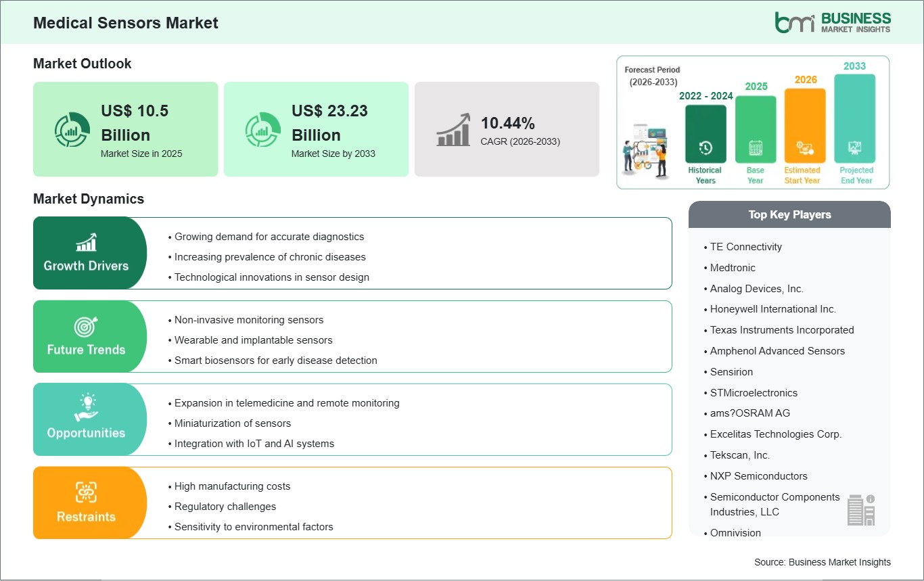This screenshot has width=924, height=581.
Task: Click the building info icon in key players
Action: point(861,509)
